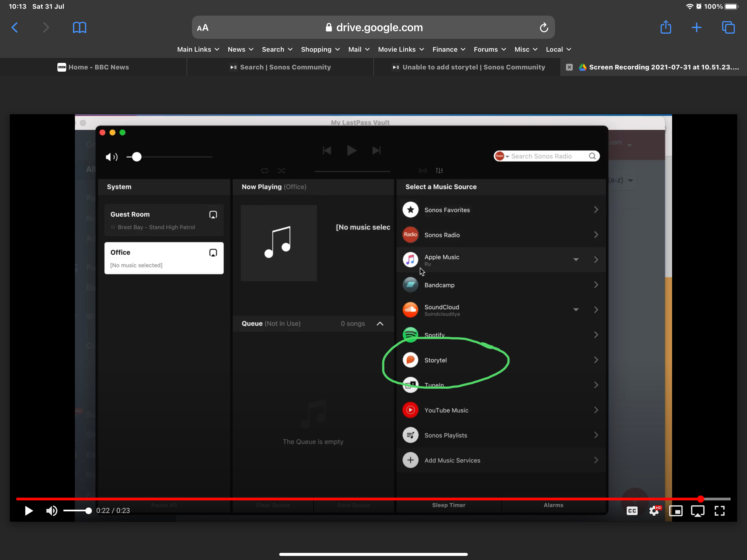Click the Sonos search magnifier icon
The width and height of the screenshot is (747, 560).
(x=592, y=156)
